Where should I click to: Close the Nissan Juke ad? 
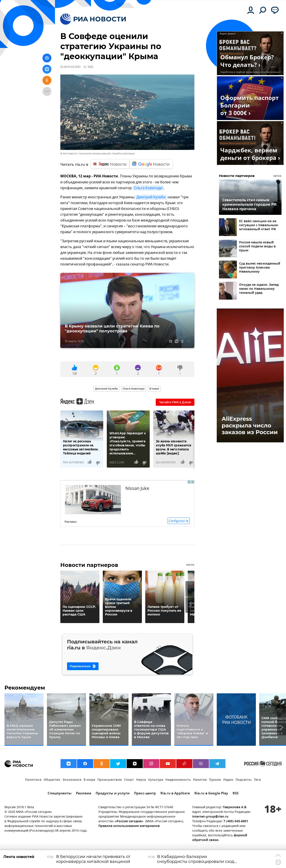192,482
